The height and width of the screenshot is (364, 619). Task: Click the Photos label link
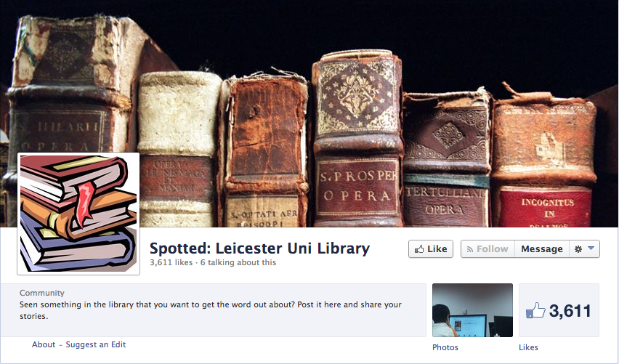[x=445, y=347]
